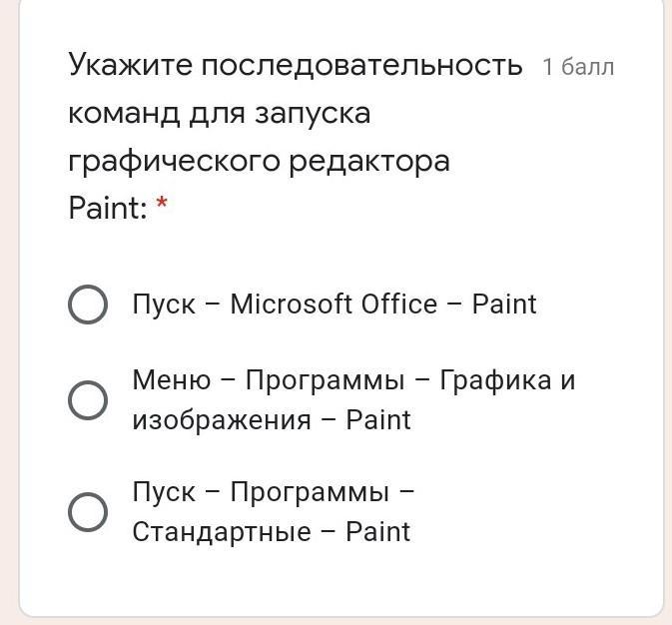
Task: Click the "1 балл" points label
Action: point(578,67)
